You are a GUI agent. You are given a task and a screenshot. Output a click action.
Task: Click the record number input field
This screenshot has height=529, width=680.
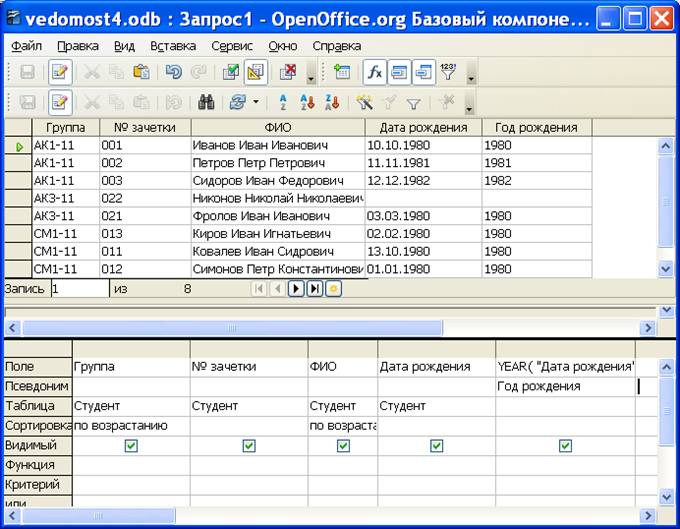(x=78, y=289)
